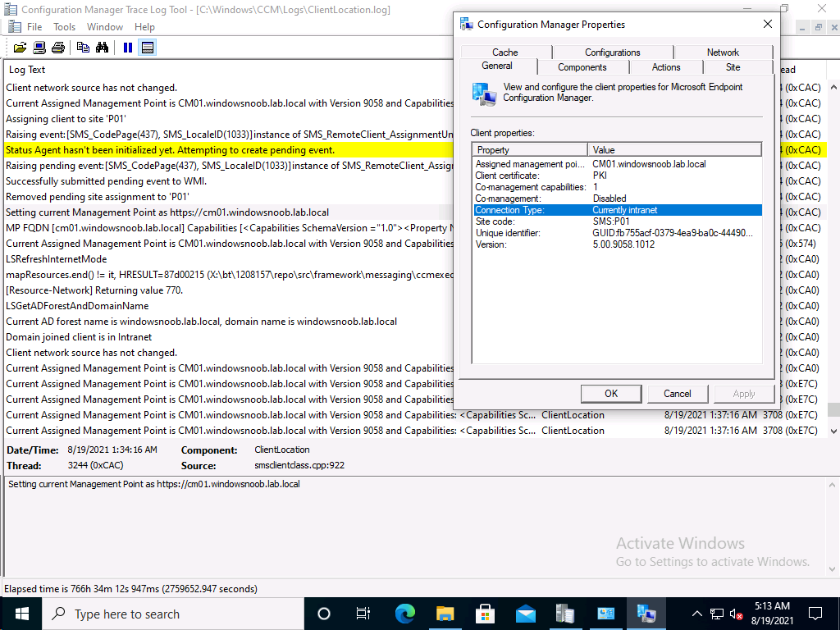The height and width of the screenshot is (630, 840).
Task: Open Find using the binoculars icon
Action: [102, 48]
